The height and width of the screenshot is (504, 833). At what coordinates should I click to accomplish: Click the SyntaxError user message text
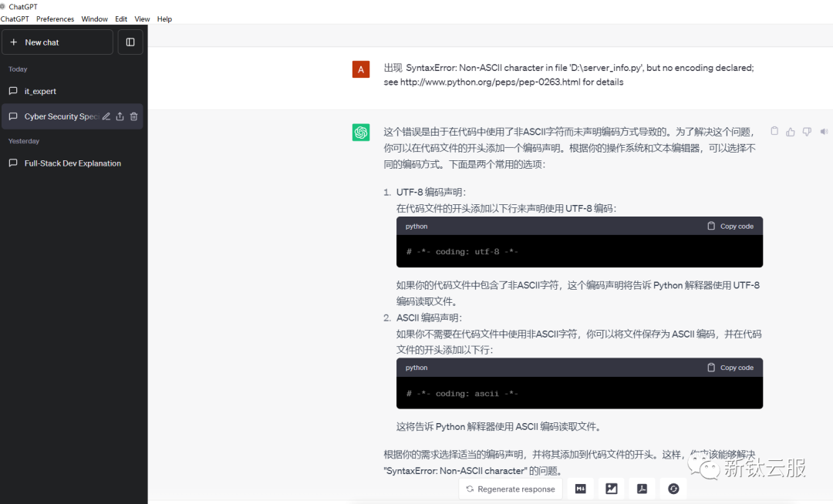coord(568,75)
